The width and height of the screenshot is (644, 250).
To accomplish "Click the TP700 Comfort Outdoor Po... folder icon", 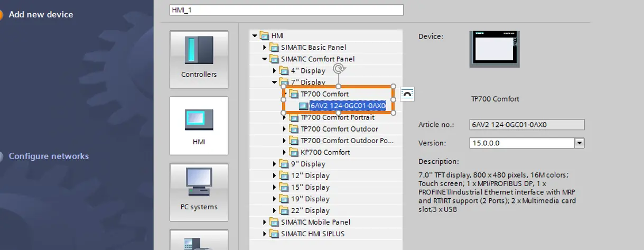I will pyautogui.click(x=294, y=141).
